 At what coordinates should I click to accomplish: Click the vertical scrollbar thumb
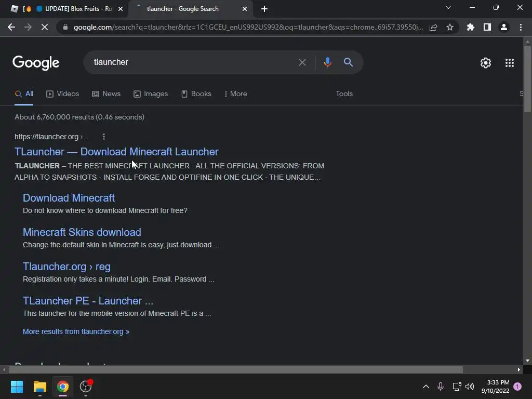(x=527, y=79)
